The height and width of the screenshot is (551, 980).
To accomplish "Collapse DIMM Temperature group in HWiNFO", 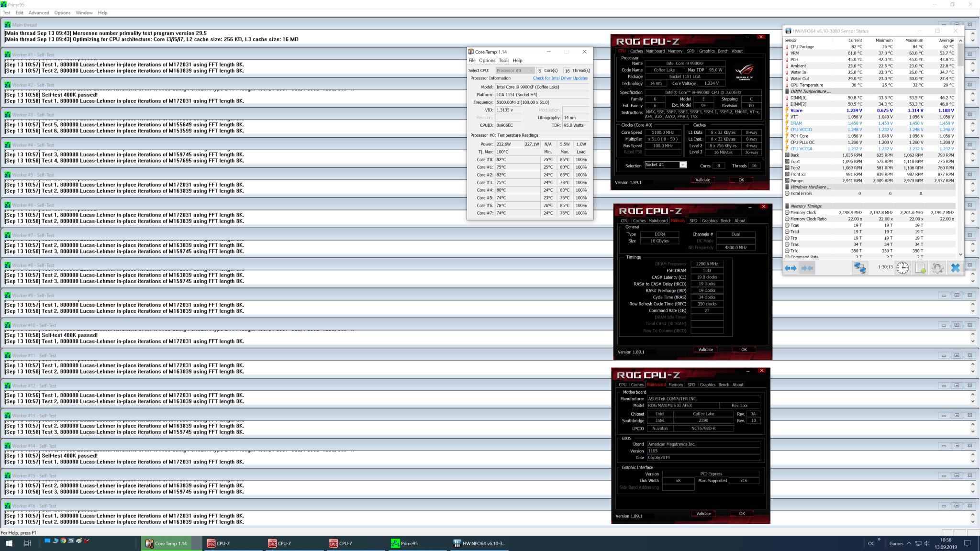I will (787, 91).
